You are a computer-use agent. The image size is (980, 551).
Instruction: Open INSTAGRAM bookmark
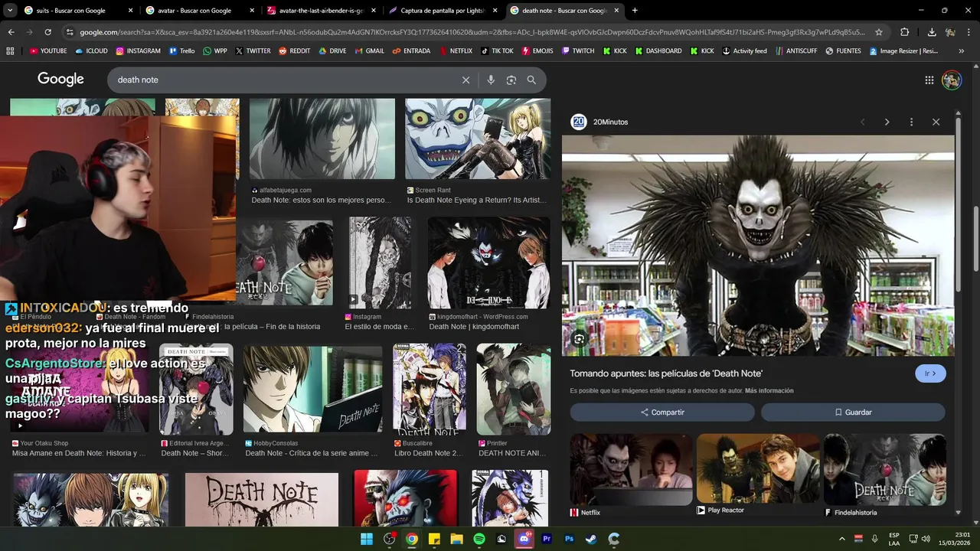[138, 51]
